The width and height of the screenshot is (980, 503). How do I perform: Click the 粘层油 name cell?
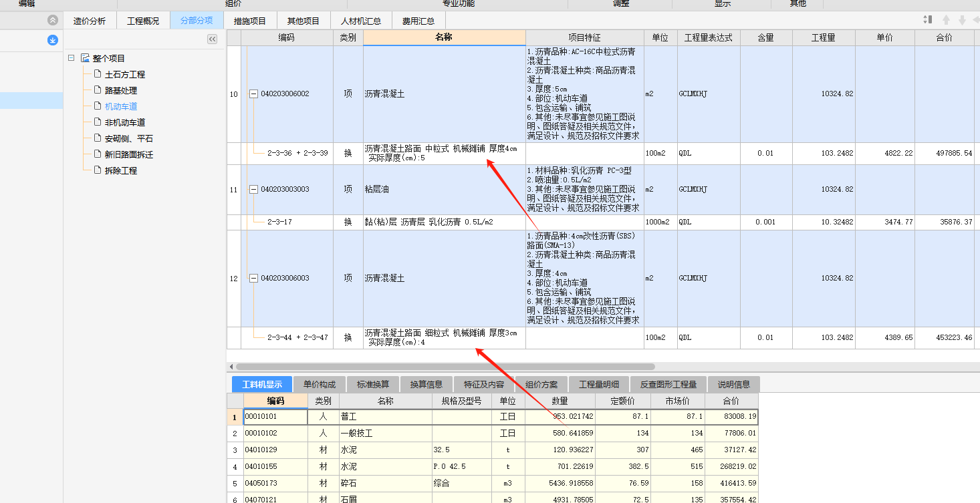coord(444,190)
